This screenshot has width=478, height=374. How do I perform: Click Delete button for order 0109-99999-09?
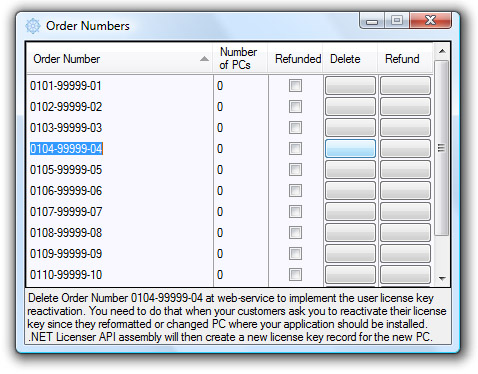click(x=350, y=254)
